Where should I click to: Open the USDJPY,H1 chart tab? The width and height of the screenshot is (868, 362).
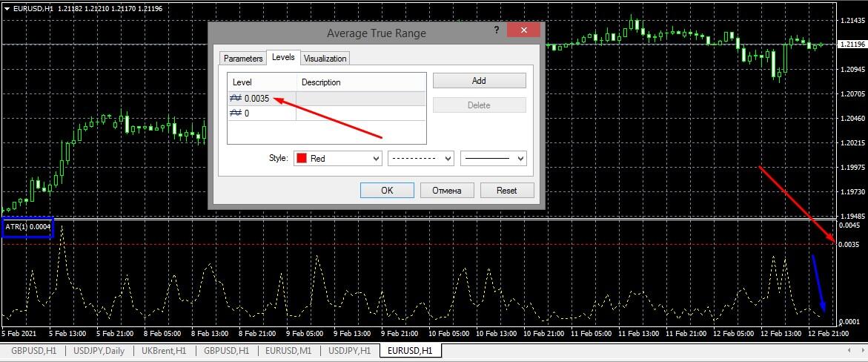(x=349, y=350)
